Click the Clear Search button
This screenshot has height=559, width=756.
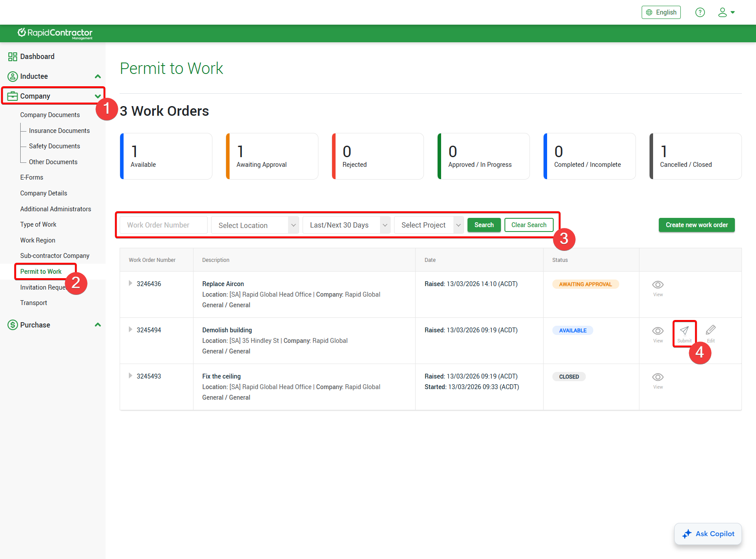point(529,225)
